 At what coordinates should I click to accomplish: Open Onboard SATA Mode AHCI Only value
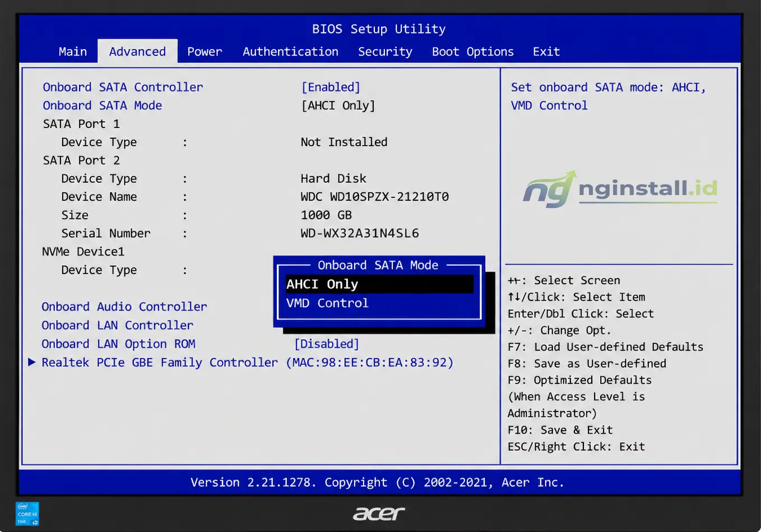[x=338, y=106]
